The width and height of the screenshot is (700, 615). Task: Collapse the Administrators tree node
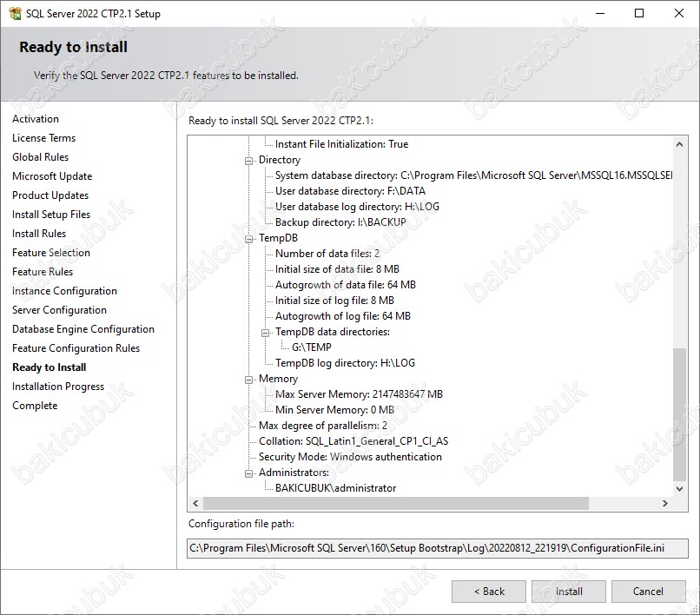click(248, 473)
